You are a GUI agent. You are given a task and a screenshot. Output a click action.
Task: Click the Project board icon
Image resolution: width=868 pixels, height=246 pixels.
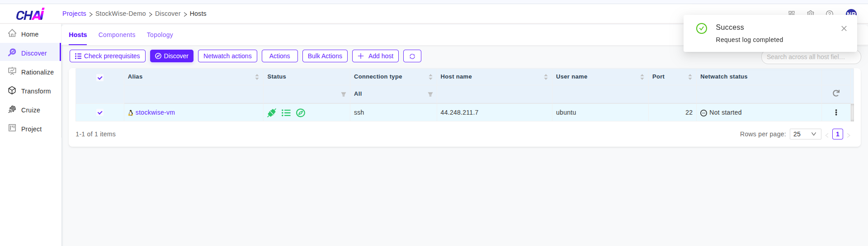12,128
